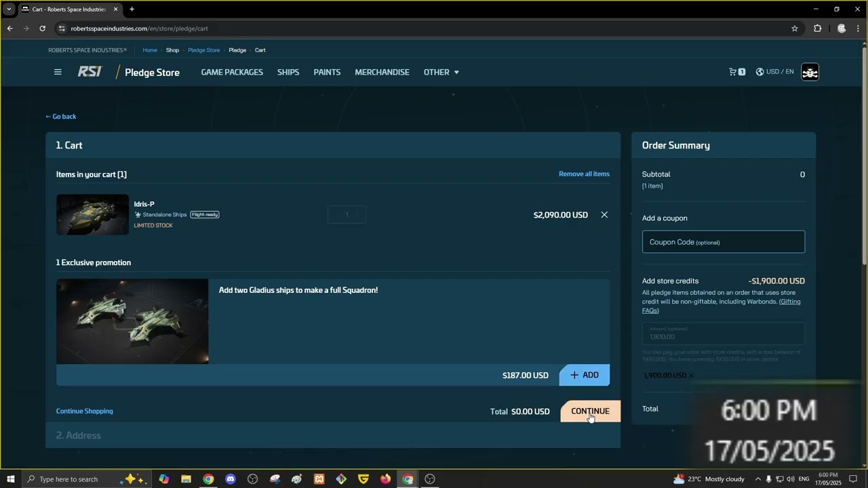Open the USD / EN currency language selector
Screen dimensions: 868x488
click(774, 72)
